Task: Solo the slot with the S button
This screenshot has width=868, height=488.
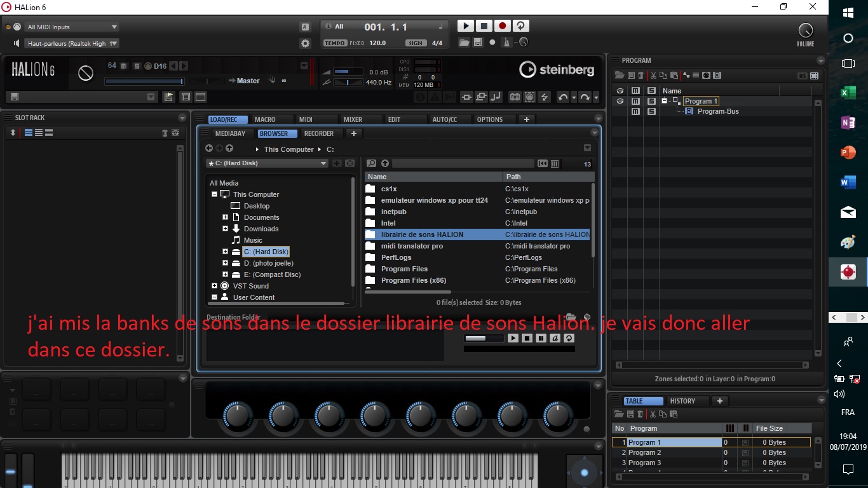Action: coord(136,66)
